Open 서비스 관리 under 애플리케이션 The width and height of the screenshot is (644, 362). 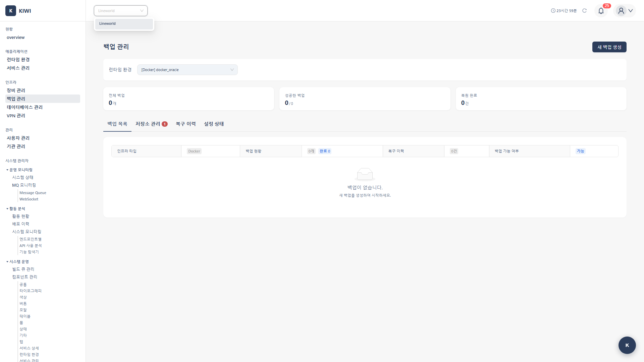click(x=43, y=68)
